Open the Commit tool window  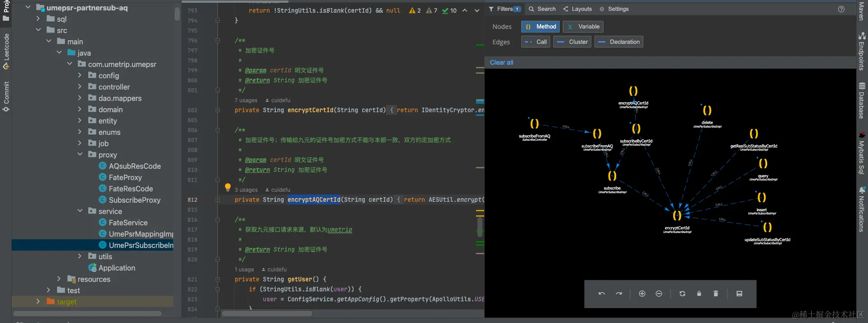click(6, 96)
